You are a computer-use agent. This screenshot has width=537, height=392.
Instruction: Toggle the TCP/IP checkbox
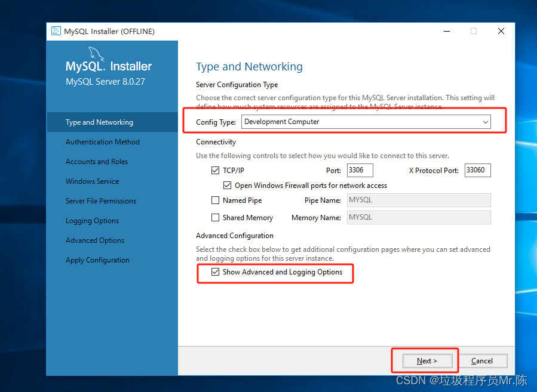pyautogui.click(x=215, y=171)
